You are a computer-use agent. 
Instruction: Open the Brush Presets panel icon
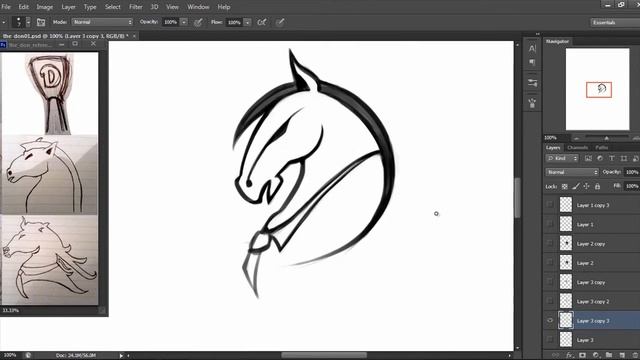(532, 83)
